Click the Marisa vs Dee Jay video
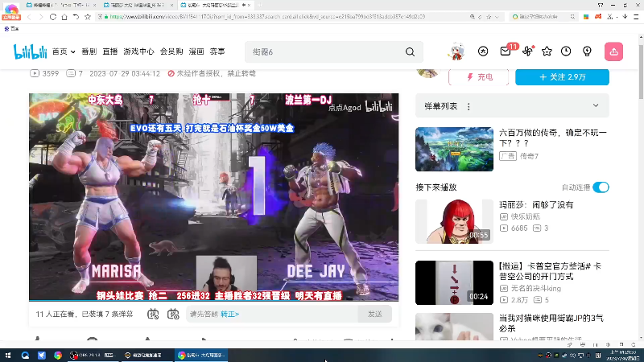Image resolution: width=644 pixels, height=362 pixels. click(x=213, y=197)
